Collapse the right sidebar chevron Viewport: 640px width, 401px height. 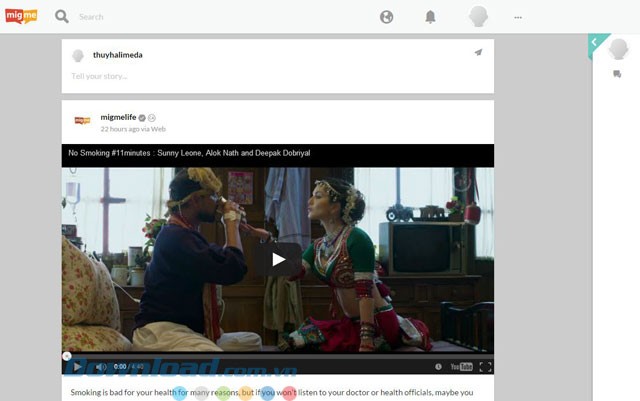tap(594, 42)
